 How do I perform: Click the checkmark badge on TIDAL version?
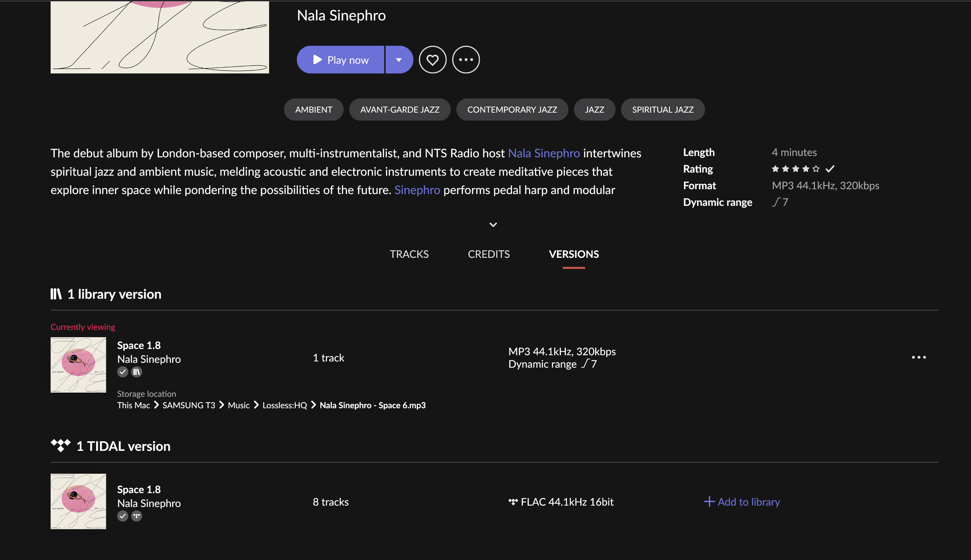coord(122,516)
